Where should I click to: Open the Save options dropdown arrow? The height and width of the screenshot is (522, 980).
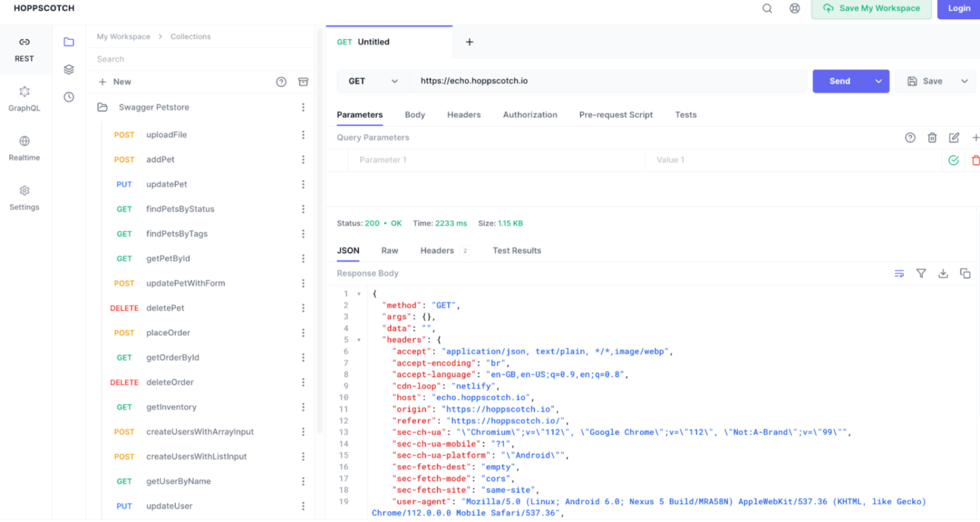pyautogui.click(x=964, y=81)
